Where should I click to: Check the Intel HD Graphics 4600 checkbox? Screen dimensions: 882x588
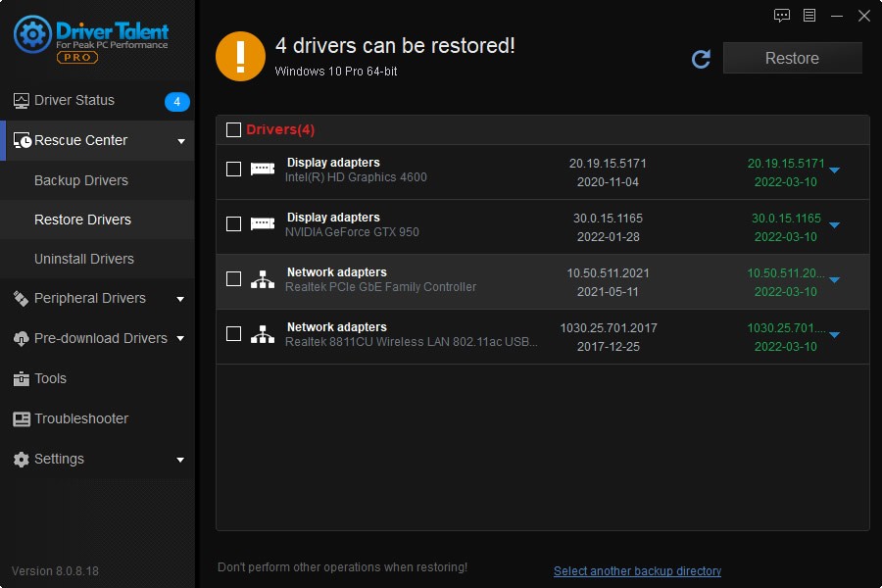[x=233, y=170]
